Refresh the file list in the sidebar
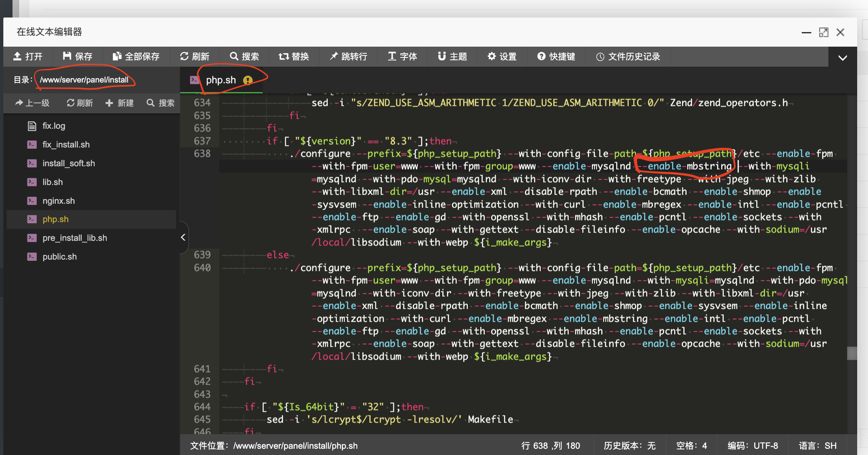This screenshot has height=455, width=868. tap(80, 103)
